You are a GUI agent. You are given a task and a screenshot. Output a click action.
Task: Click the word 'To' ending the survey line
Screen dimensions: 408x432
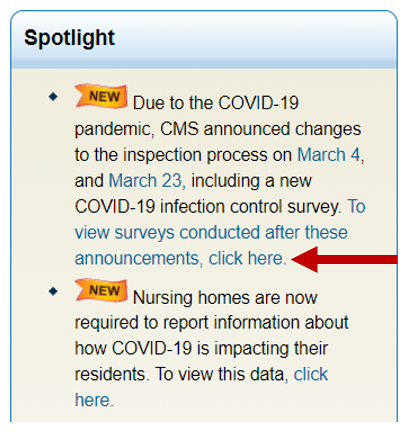(357, 206)
